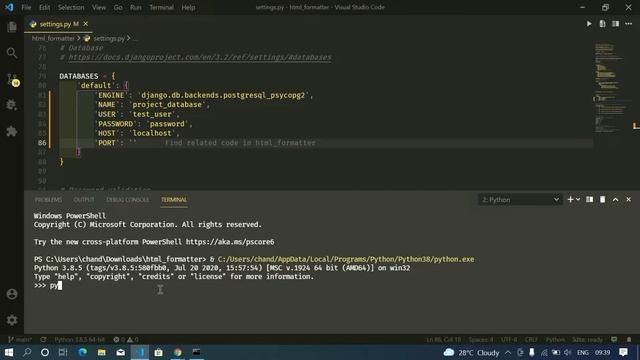Split the editor to the right

coord(615,24)
